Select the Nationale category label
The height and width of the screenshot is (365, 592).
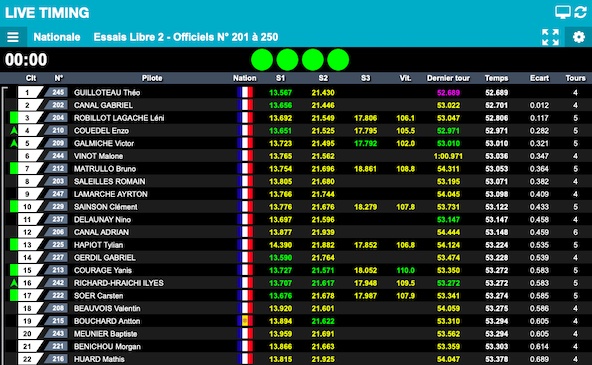tap(57, 37)
